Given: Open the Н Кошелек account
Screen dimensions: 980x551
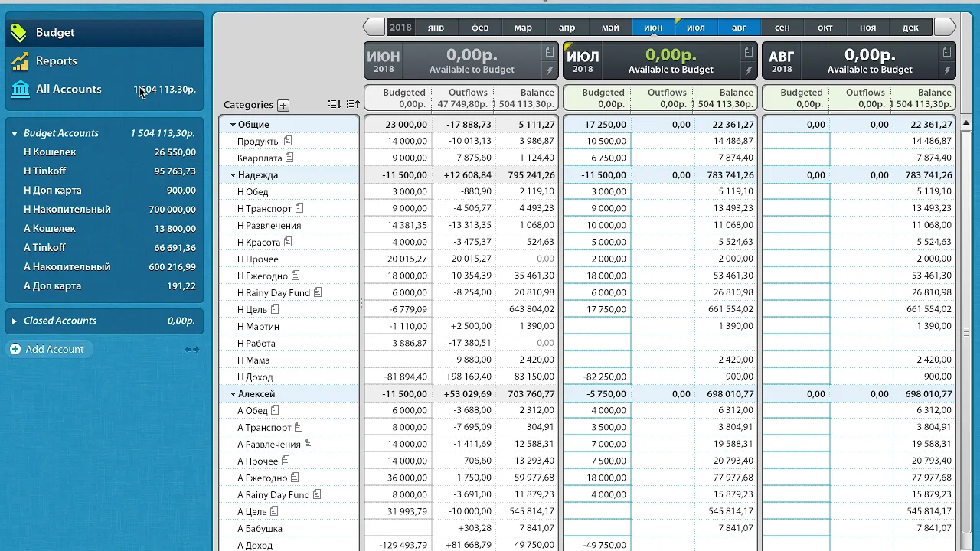Looking at the screenshot, I should point(105,152).
